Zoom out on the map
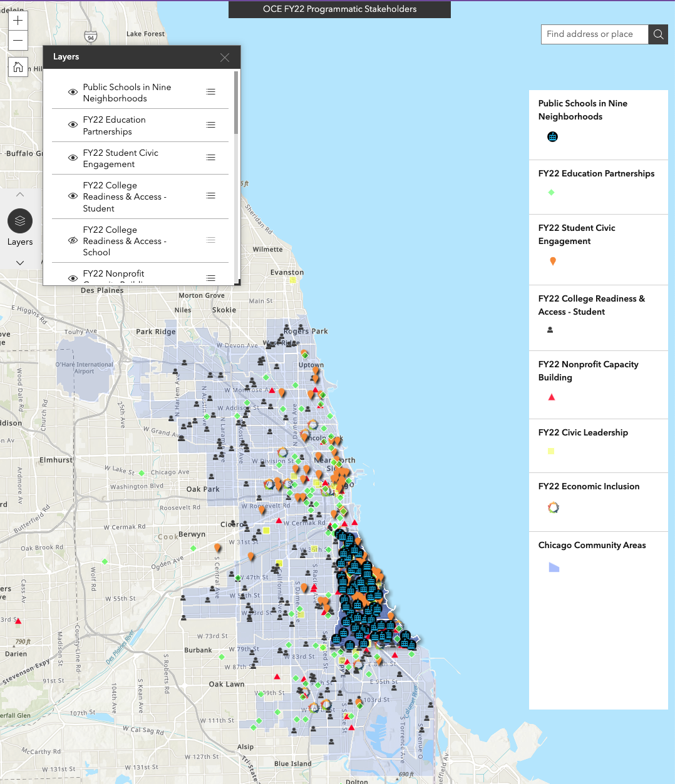 18,41
